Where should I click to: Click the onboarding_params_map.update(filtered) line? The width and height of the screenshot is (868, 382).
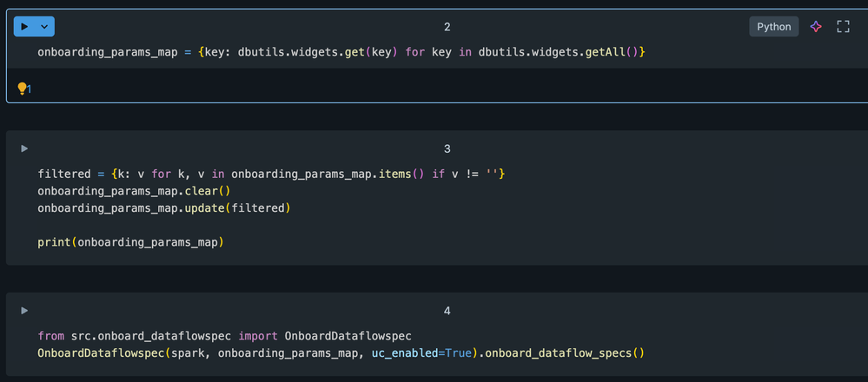point(163,208)
